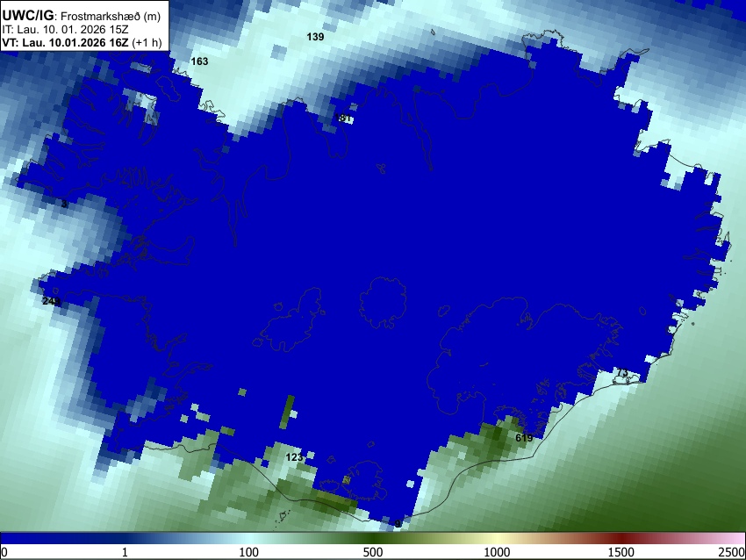This screenshot has width=746, height=560.
Task: Click the legend tick label 100
Action: pyautogui.click(x=249, y=552)
